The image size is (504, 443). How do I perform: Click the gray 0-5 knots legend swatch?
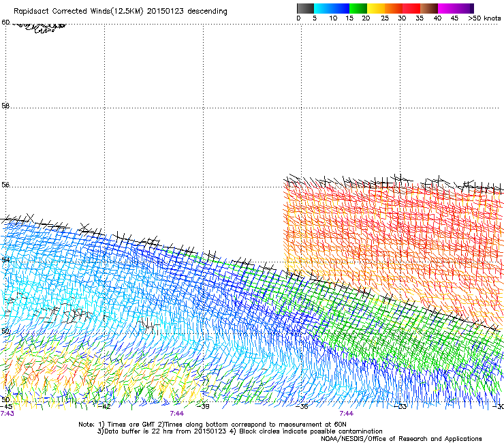pos(305,8)
